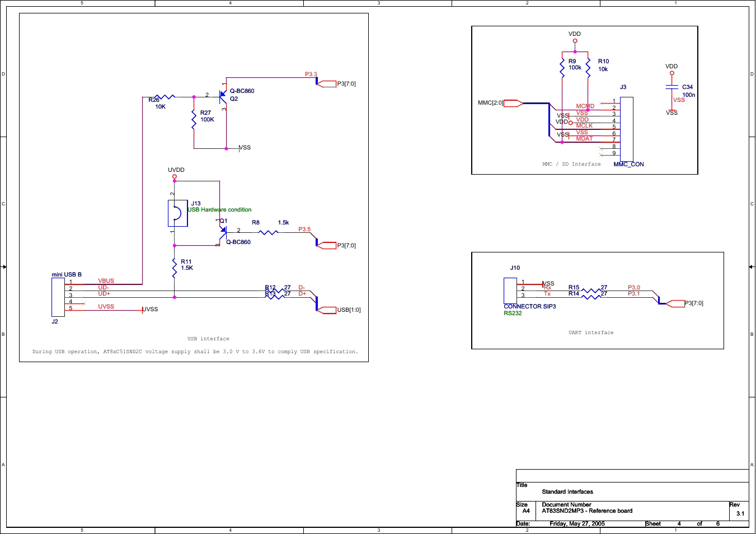The height and width of the screenshot is (534, 756).
Task: Select the J13 jumper symbol
Action: [178, 213]
